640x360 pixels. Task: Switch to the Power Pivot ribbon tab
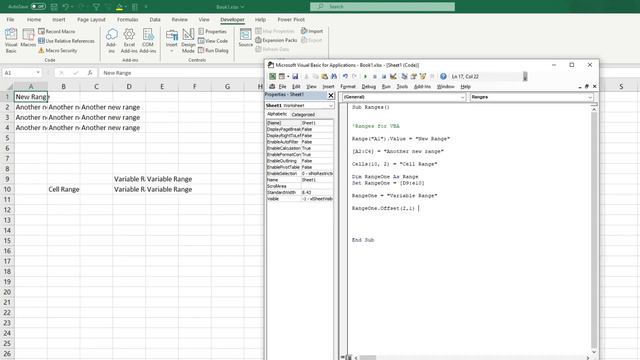291,20
